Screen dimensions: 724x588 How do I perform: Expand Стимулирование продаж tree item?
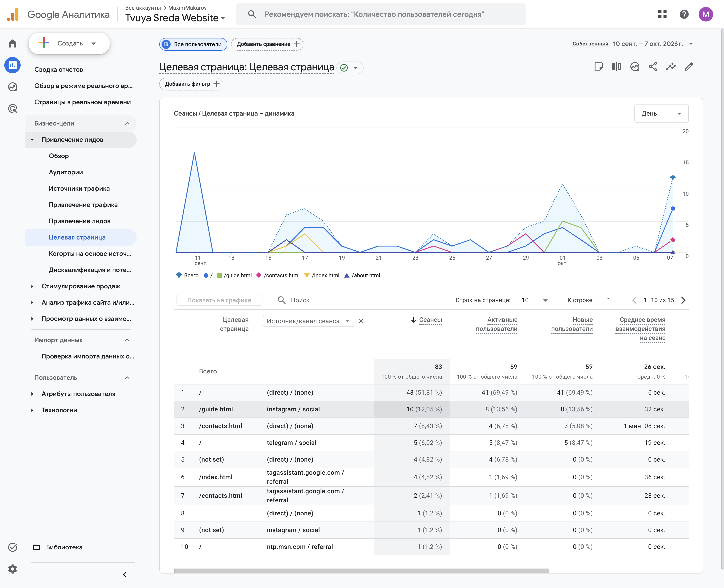coord(32,286)
